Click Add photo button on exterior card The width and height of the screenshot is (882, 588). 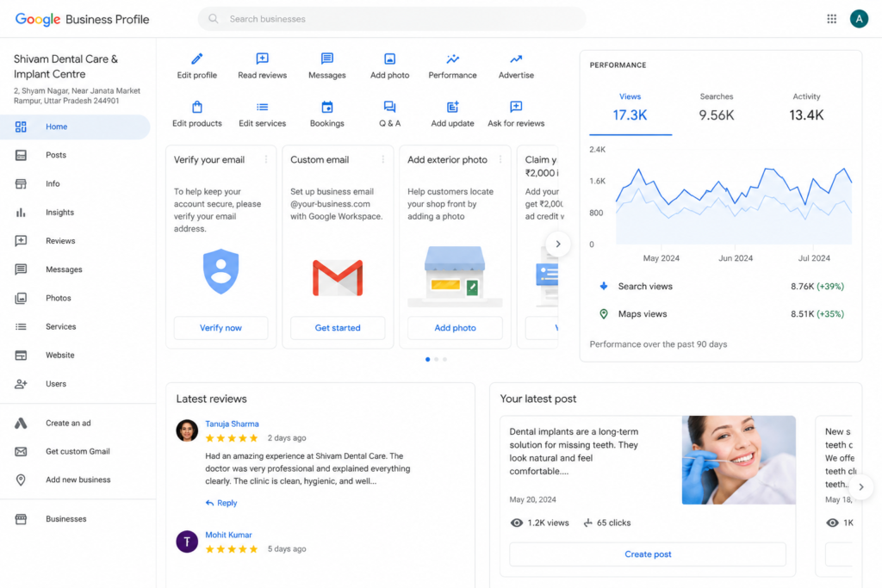[x=455, y=328]
